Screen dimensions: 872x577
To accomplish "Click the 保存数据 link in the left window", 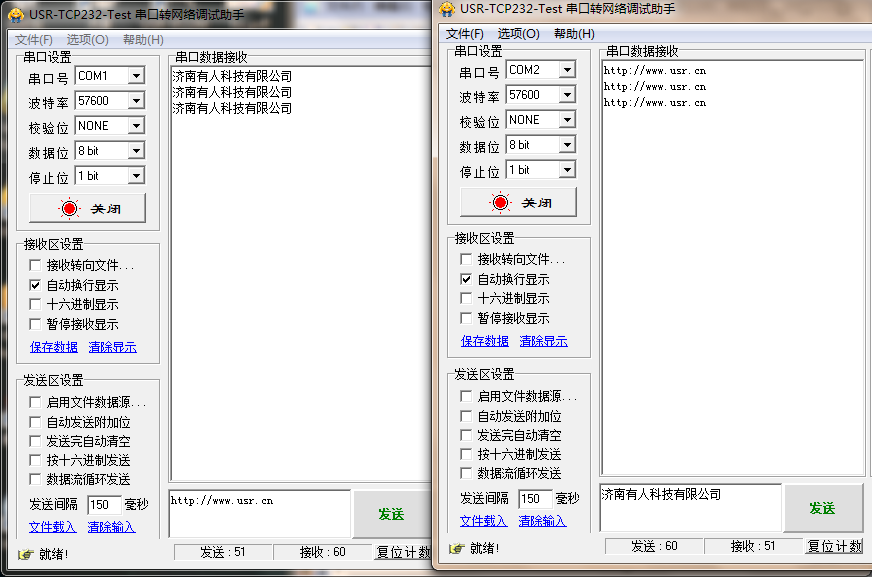I will (x=52, y=346).
